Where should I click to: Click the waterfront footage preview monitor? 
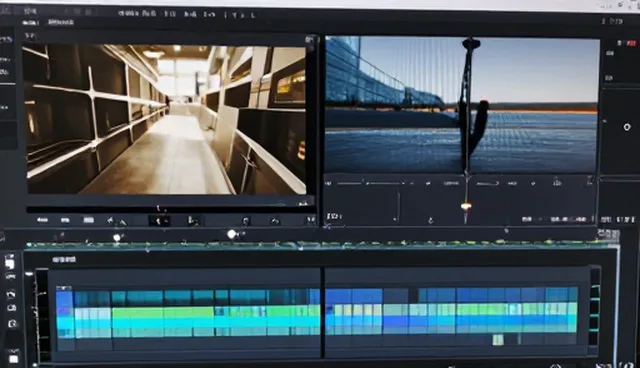[462, 105]
